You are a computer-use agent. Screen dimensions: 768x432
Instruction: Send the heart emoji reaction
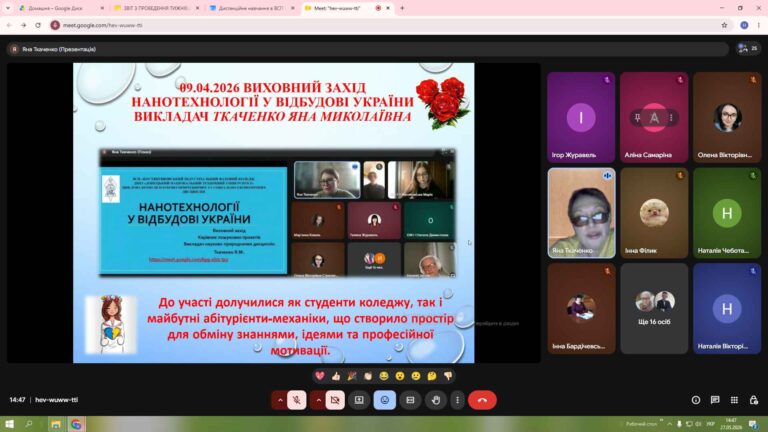320,376
